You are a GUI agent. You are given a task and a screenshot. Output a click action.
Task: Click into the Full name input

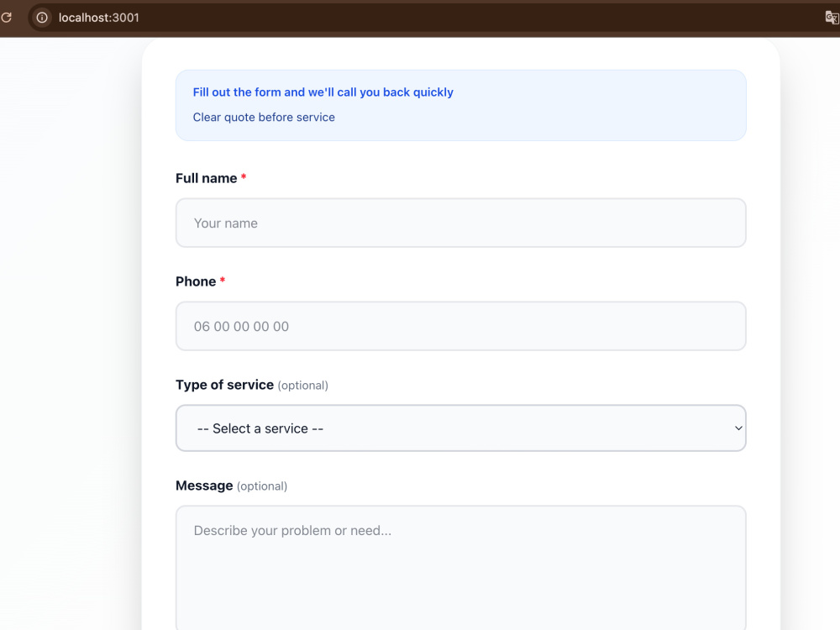[460, 223]
